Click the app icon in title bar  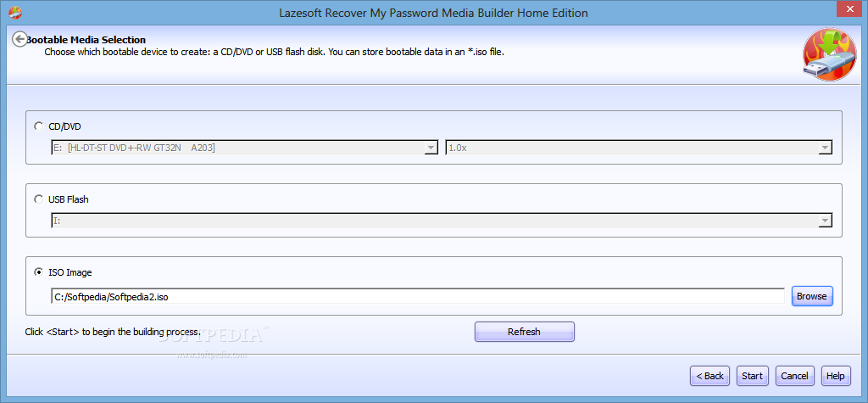[x=16, y=11]
